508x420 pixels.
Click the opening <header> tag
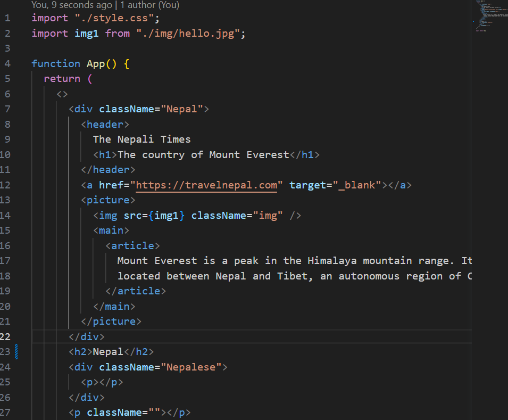coord(105,125)
